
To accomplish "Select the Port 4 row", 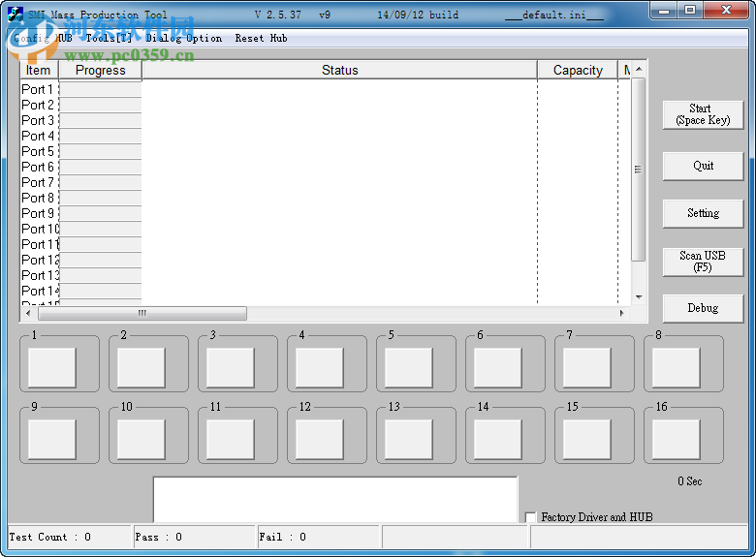I will pyautogui.click(x=326, y=136).
